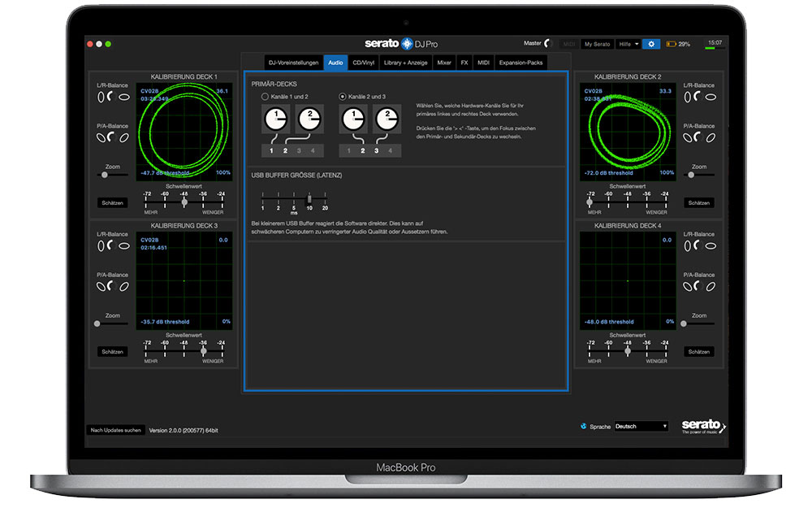Switch to the Mixer tab

click(x=444, y=63)
